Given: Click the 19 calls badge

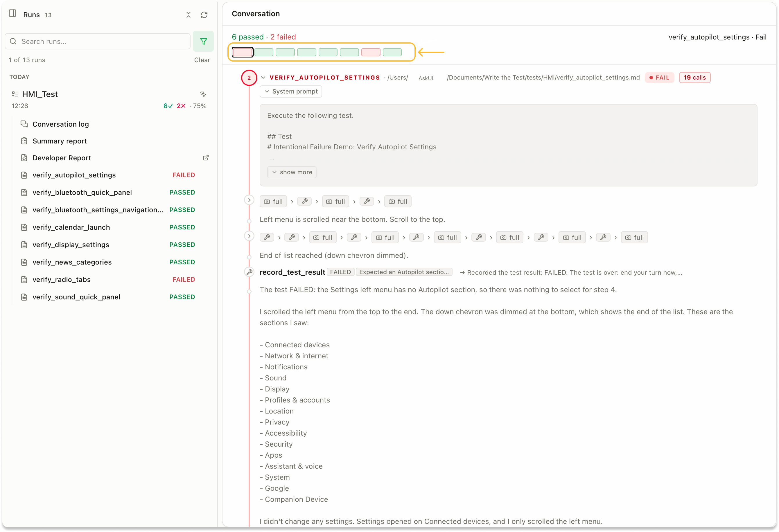Looking at the screenshot, I should [x=694, y=78].
